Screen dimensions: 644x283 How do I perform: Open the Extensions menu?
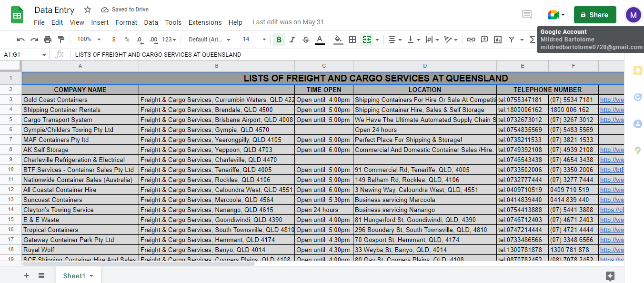tap(205, 22)
